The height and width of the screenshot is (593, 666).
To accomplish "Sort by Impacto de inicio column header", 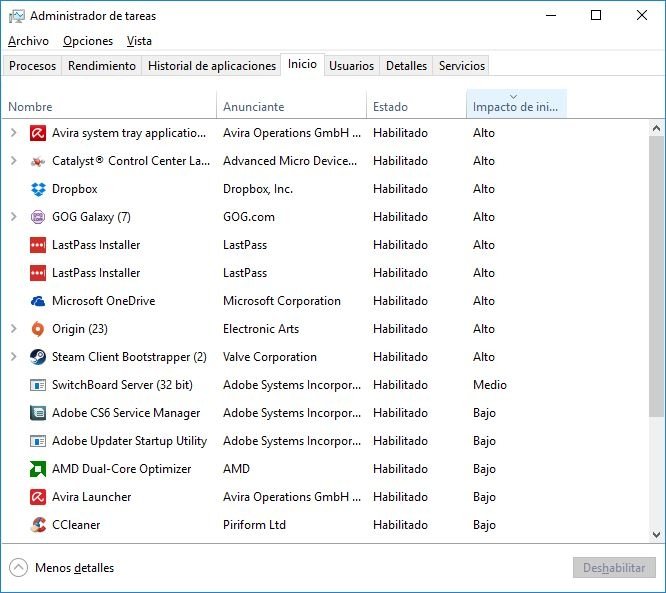I will pos(516,104).
